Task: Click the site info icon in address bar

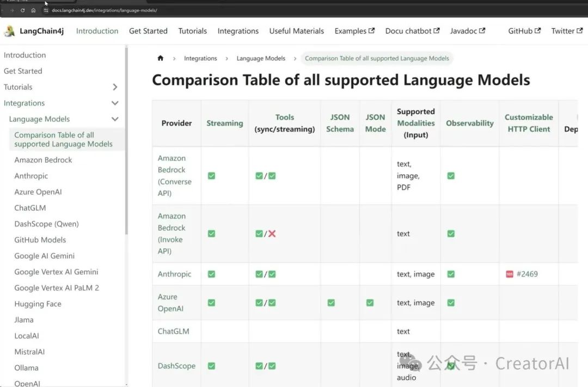Action: (46, 10)
